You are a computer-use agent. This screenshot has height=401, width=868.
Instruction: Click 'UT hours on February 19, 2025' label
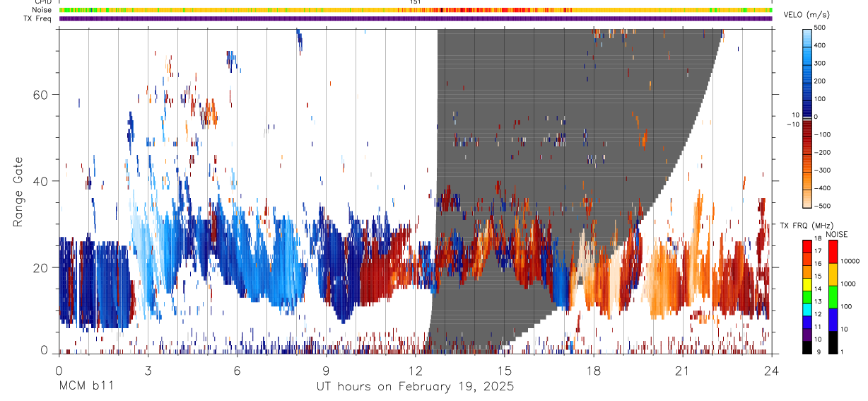[x=415, y=387]
